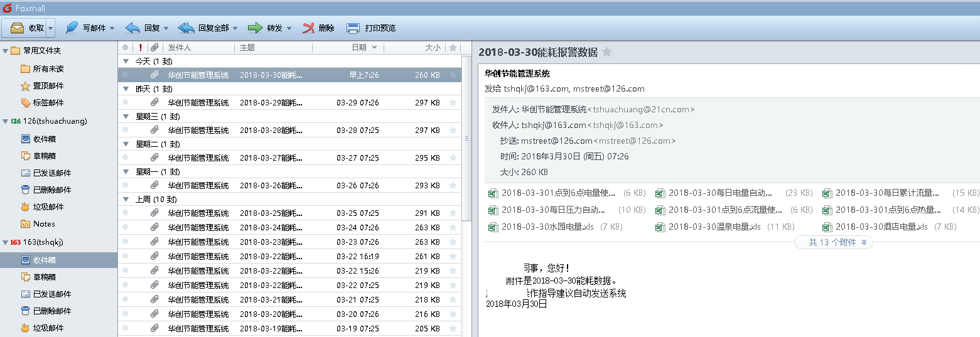Collapse the 今天 (1 封) group
This screenshot has width=980, height=337.
[x=125, y=62]
